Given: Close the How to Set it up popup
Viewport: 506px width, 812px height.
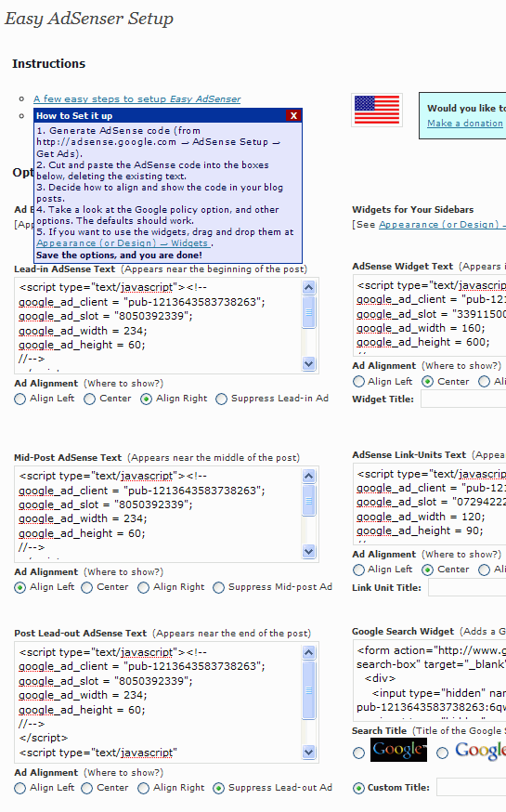Looking at the screenshot, I should (x=293, y=115).
